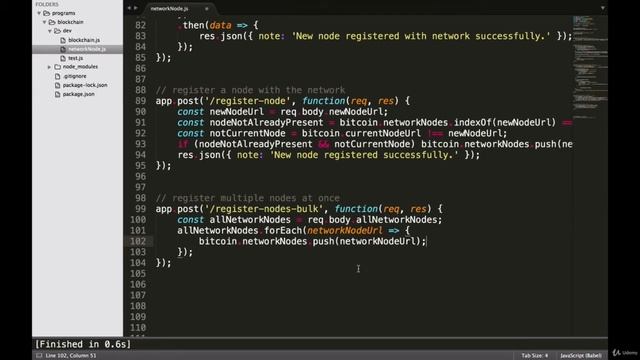The image size is (640, 360).
Task: Click 'New node registered successfully.' string
Action: point(364,155)
